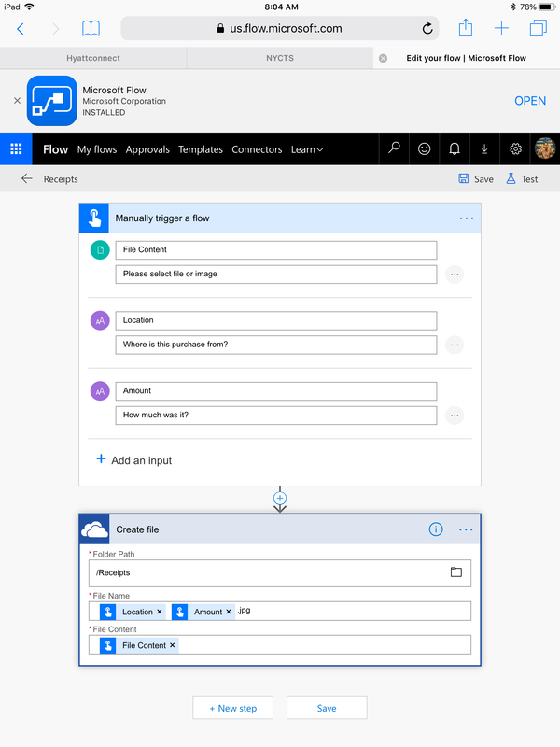Viewport: 560px width, 747px height.
Task: Test the flow with flask button
Action: point(522,179)
